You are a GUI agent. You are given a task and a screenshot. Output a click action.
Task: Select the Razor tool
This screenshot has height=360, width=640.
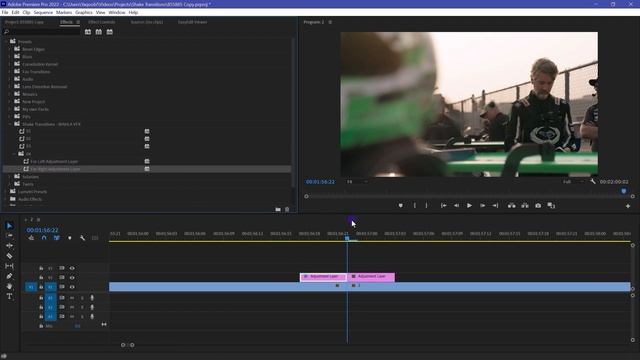pyautogui.click(x=9, y=256)
